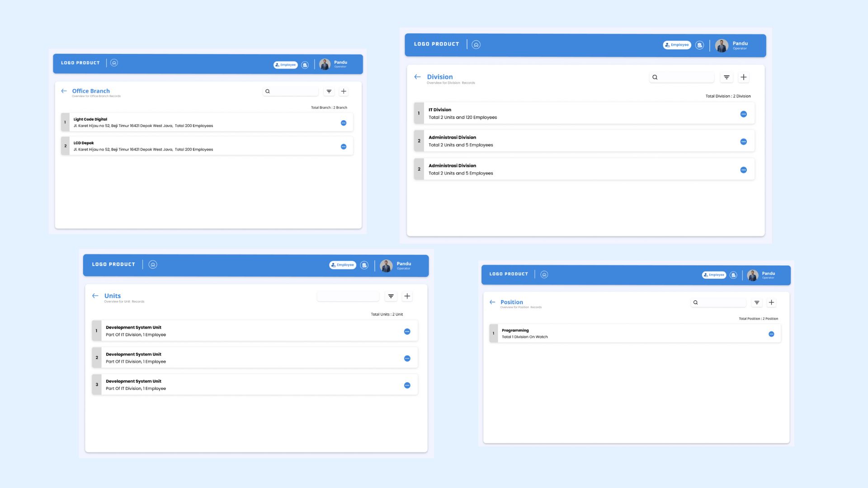868x488 pixels.
Task: Open filter icon in Position panel
Action: click(x=757, y=302)
